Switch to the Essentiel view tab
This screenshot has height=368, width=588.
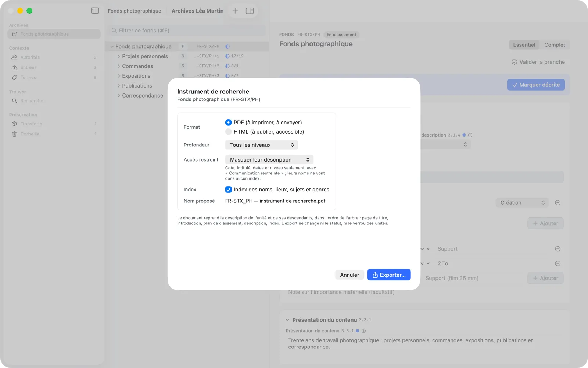tap(524, 45)
